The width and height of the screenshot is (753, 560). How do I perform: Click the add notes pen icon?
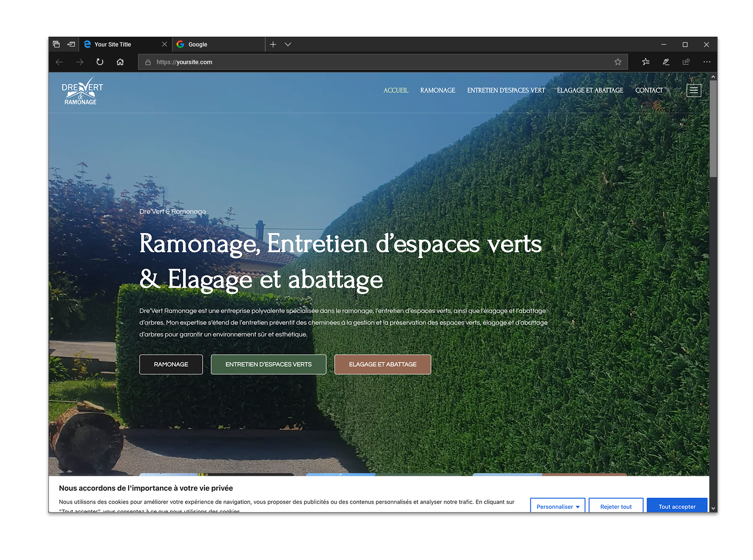click(x=666, y=62)
